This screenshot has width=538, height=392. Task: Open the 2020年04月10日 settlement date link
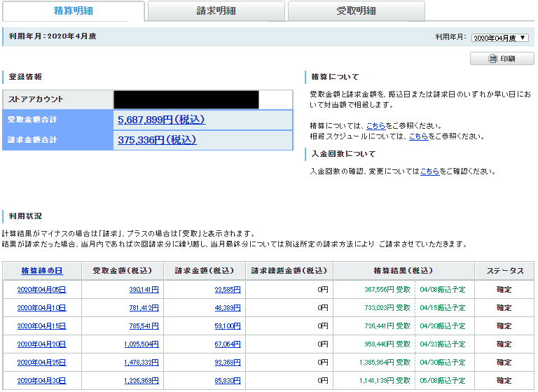42,308
